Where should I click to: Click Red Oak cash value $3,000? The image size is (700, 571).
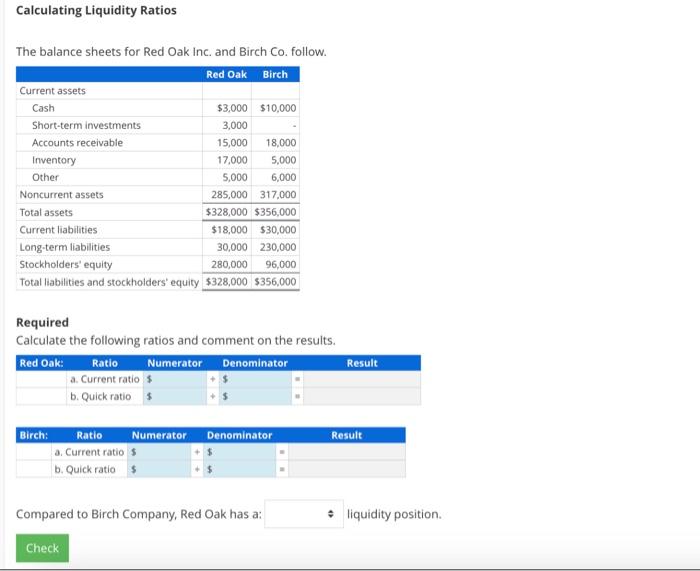click(x=232, y=108)
